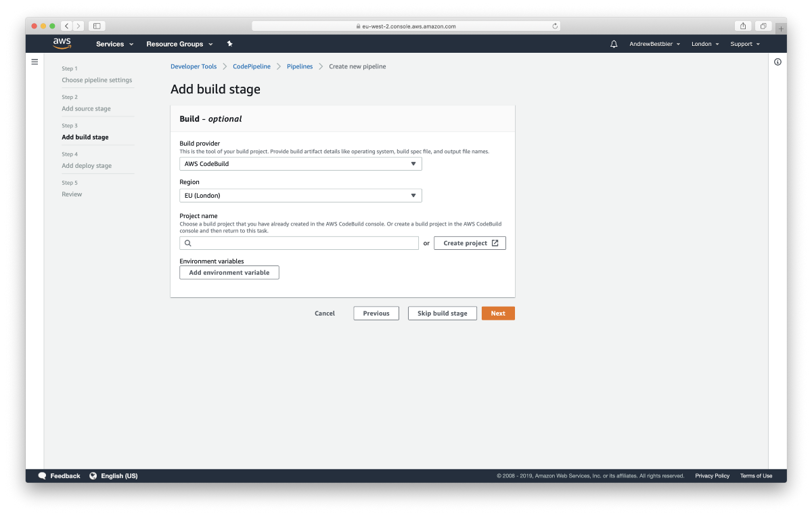Open the pinned shortcuts pushpin icon
The image size is (812, 516).
point(229,44)
